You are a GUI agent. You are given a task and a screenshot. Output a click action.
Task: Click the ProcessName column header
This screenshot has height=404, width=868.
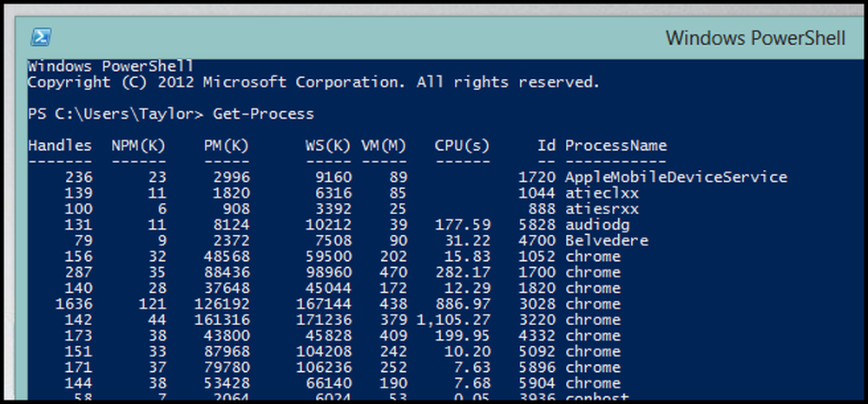tap(615, 146)
